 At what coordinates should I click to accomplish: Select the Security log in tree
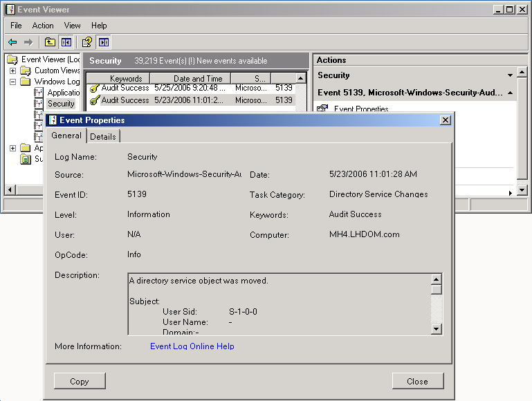coord(61,104)
